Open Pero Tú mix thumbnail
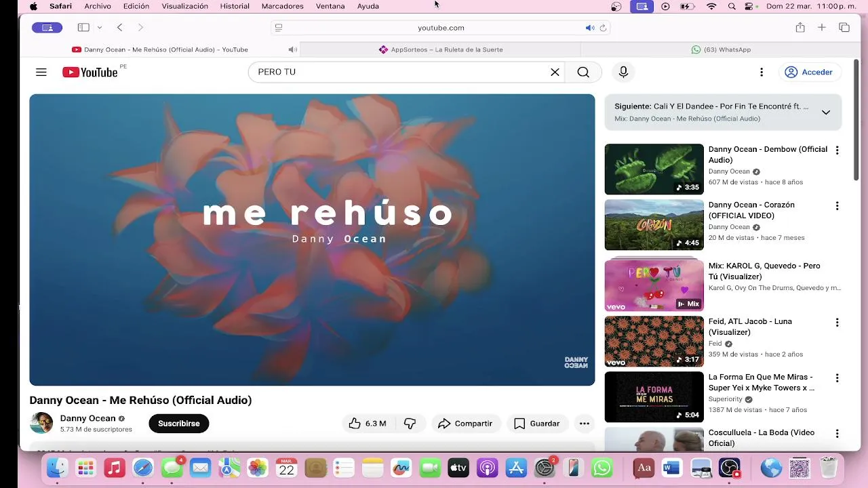Image resolution: width=868 pixels, height=488 pixels. pos(654,284)
